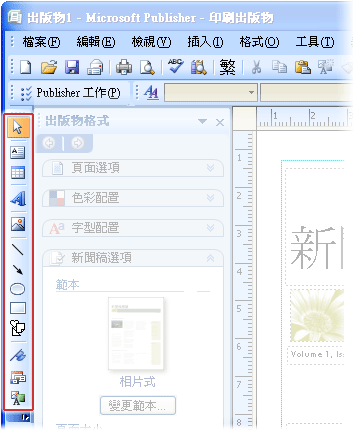Click the Copy icon
The width and height of the screenshot is (360, 433).
click(x=279, y=67)
